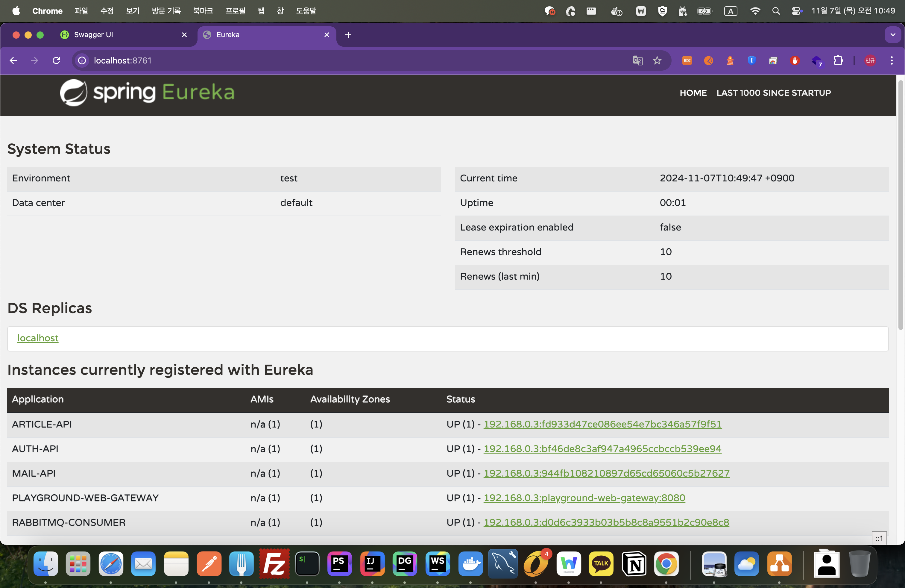The image size is (905, 588).
Task: Open the 북마크 menu in menu bar
Action: pyautogui.click(x=203, y=11)
